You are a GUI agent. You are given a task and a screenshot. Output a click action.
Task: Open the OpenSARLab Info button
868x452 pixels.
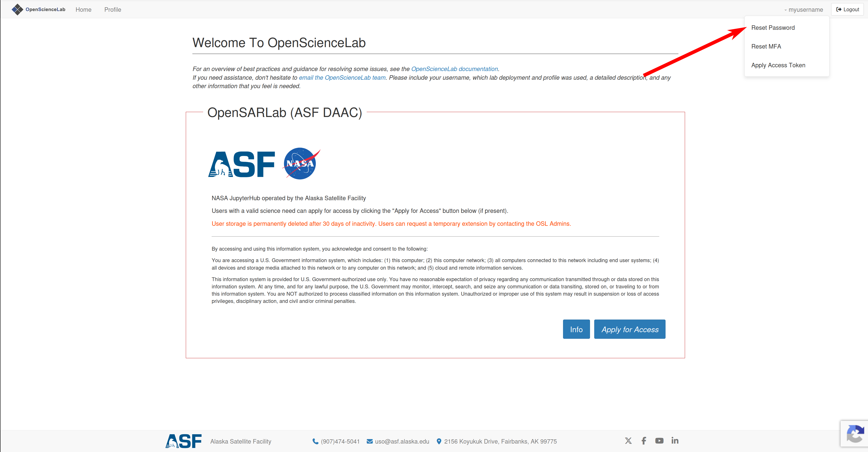click(576, 329)
